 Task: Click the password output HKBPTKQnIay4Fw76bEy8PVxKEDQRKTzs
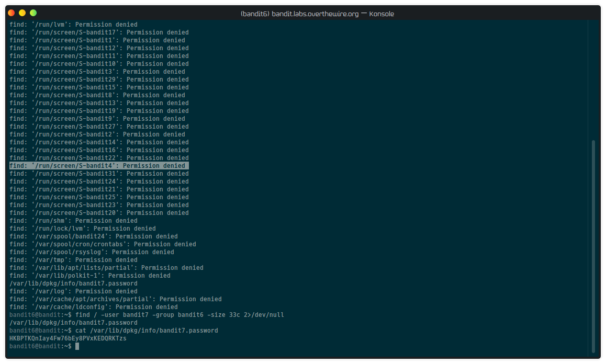click(x=68, y=338)
